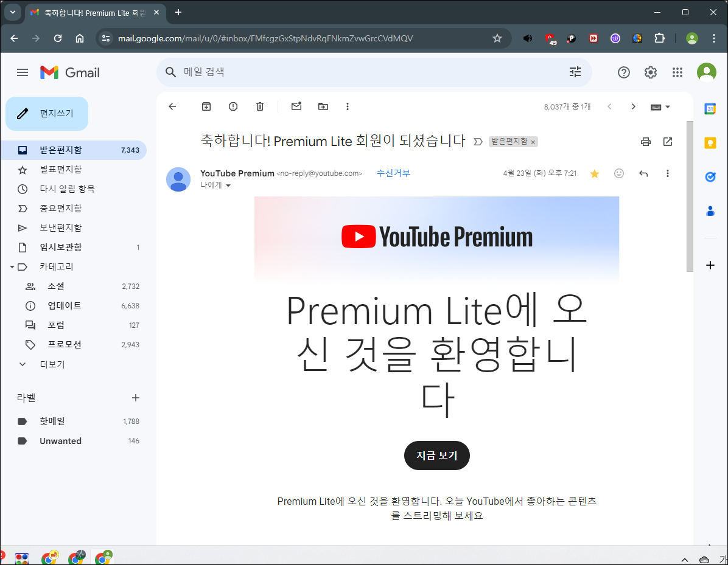Screen dimensions: 728x565
Task: Open Google Calendar side panel
Action: tap(710, 109)
